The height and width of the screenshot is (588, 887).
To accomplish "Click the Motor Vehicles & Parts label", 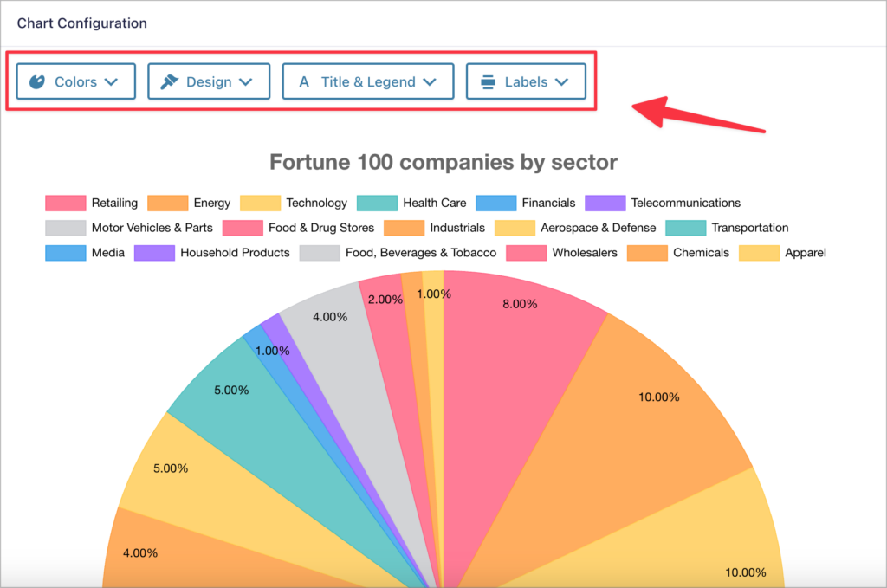I will pos(152,228).
